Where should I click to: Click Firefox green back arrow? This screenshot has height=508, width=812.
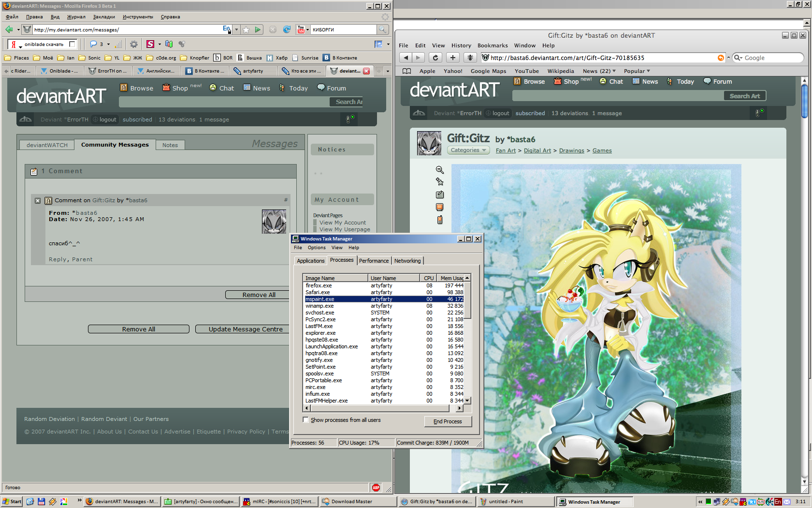point(9,30)
